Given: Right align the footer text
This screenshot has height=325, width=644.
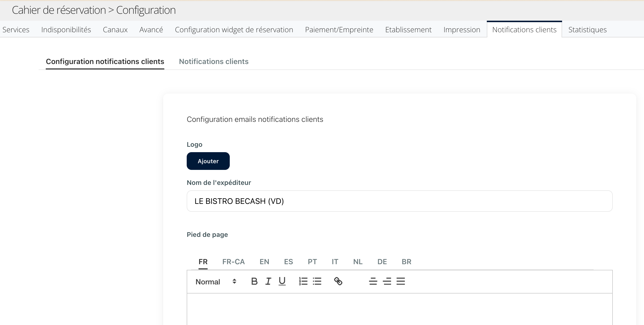Looking at the screenshot, I should click(387, 281).
